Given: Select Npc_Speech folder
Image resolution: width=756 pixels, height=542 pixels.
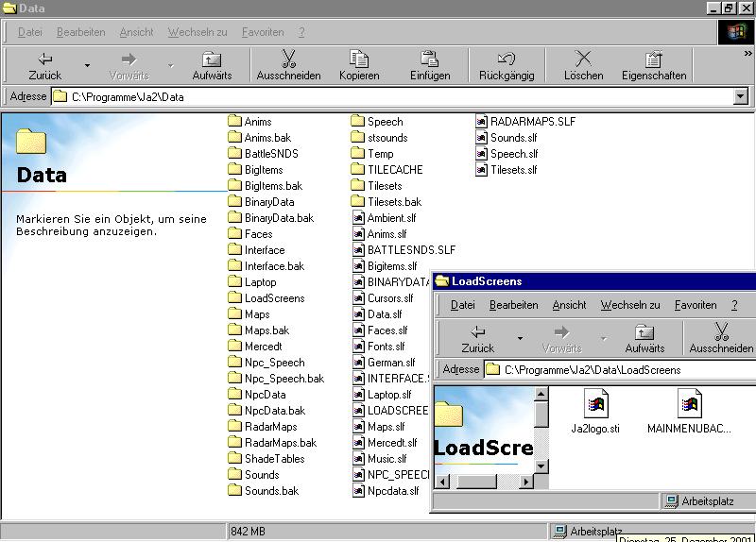Looking at the screenshot, I should pyautogui.click(x=266, y=363).
